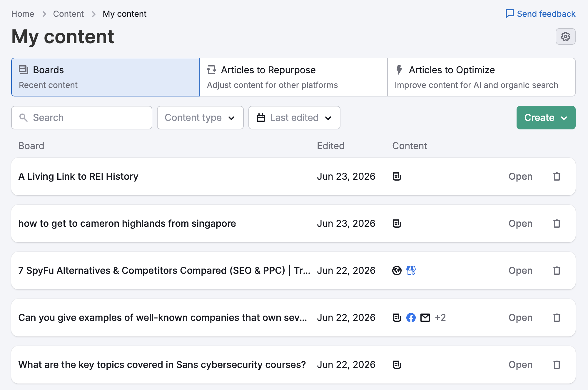Switch to Articles to Repurpose tab

pos(293,77)
